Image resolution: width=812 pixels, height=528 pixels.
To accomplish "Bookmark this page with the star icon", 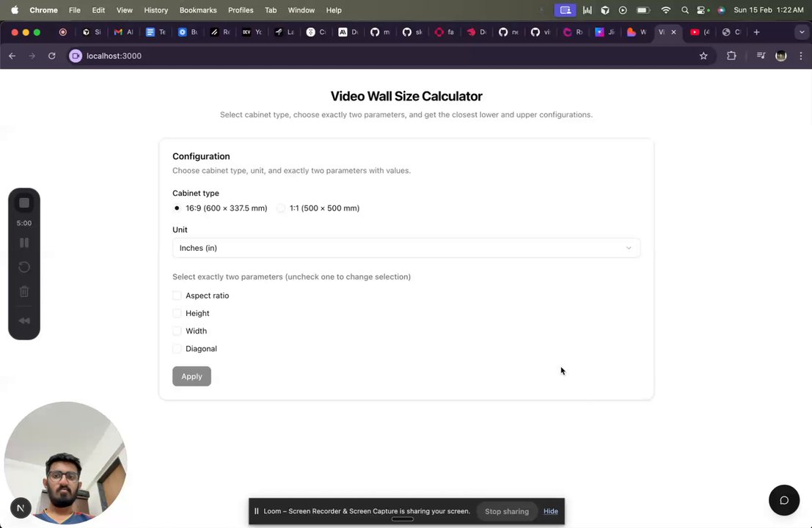I will coord(703,56).
